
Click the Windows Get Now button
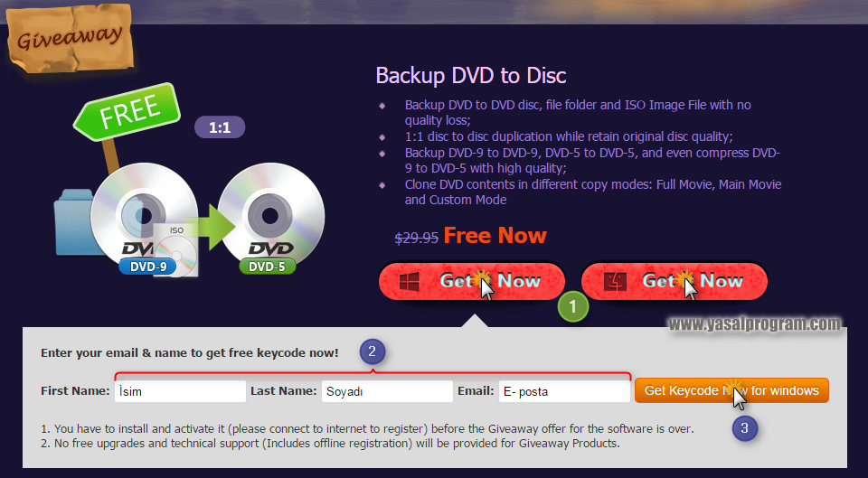[x=472, y=281]
